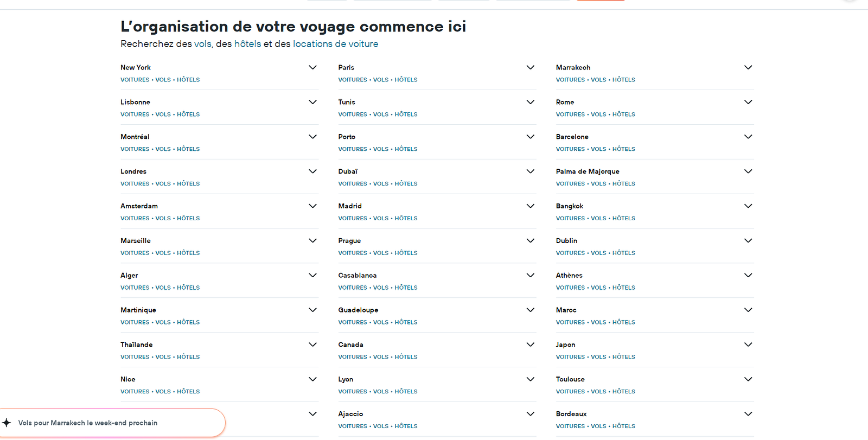Expand the Montréal chevron
Image resolution: width=868 pixels, height=440 pixels.
point(313,137)
